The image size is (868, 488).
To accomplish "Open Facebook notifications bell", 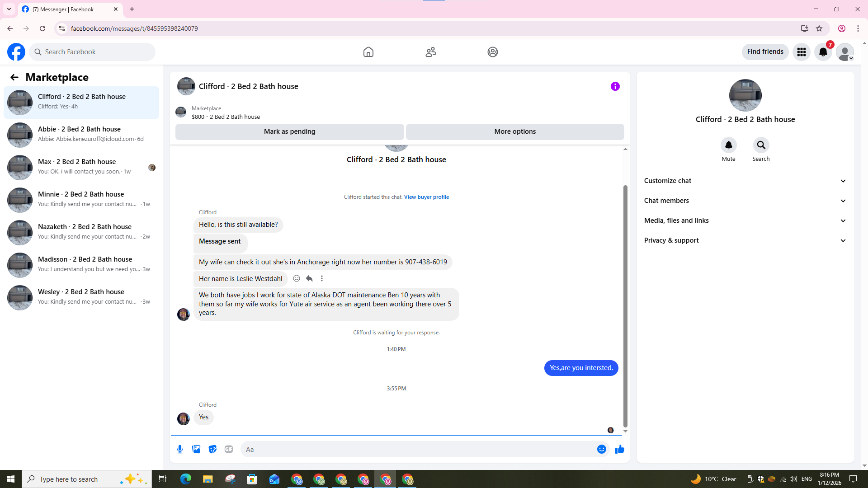I will (823, 52).
